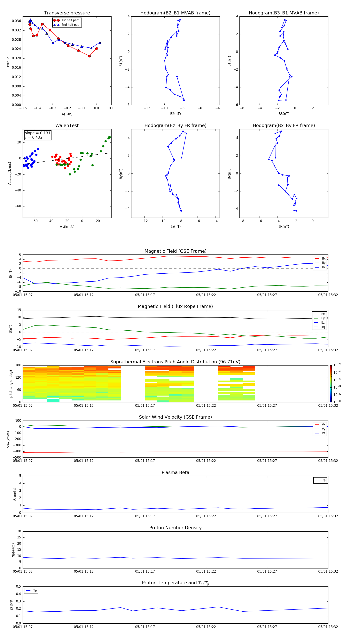Click the "Proton Temperature and Te/Tp" title
This screenshot has width=351, height=644.
tap(175, 583)
